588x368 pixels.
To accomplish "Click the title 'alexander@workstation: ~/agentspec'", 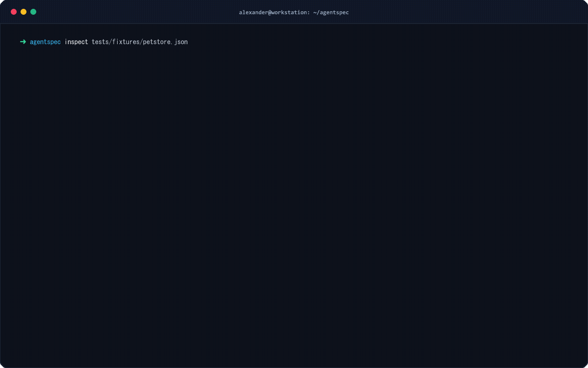I will click(294, 12).
